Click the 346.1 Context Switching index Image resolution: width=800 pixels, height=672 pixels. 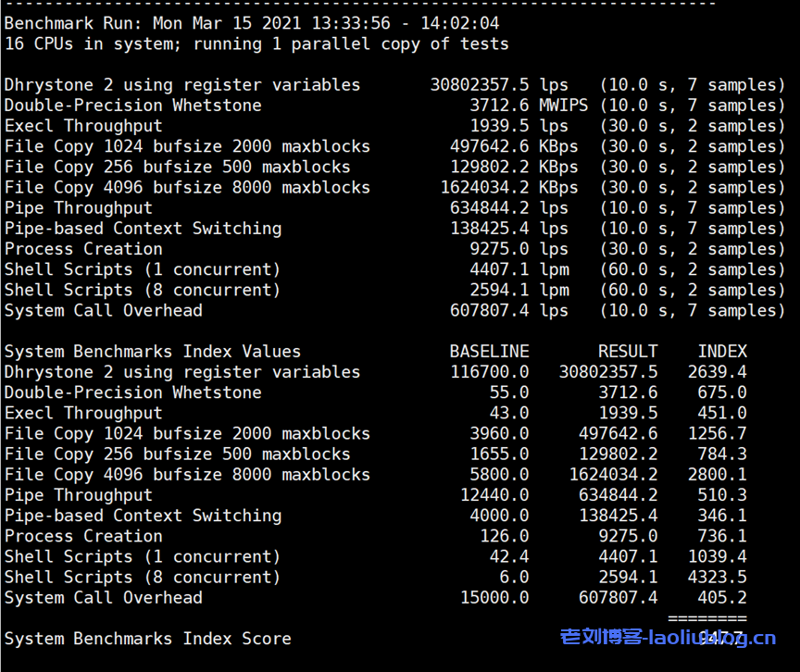721,516
